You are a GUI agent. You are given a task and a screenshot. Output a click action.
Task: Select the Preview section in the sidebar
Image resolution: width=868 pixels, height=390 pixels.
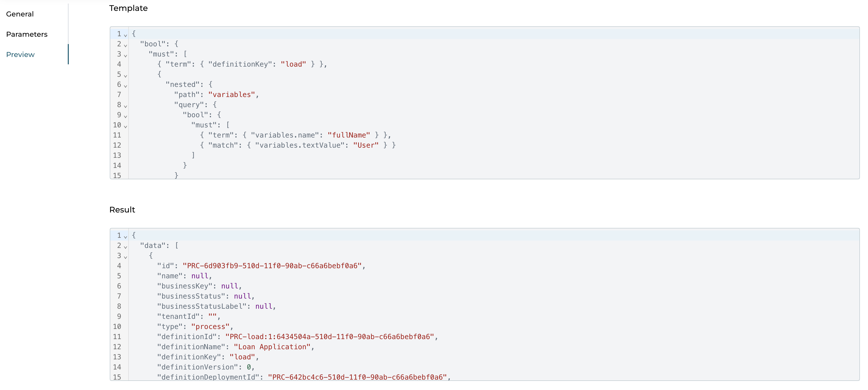point(20,54)
